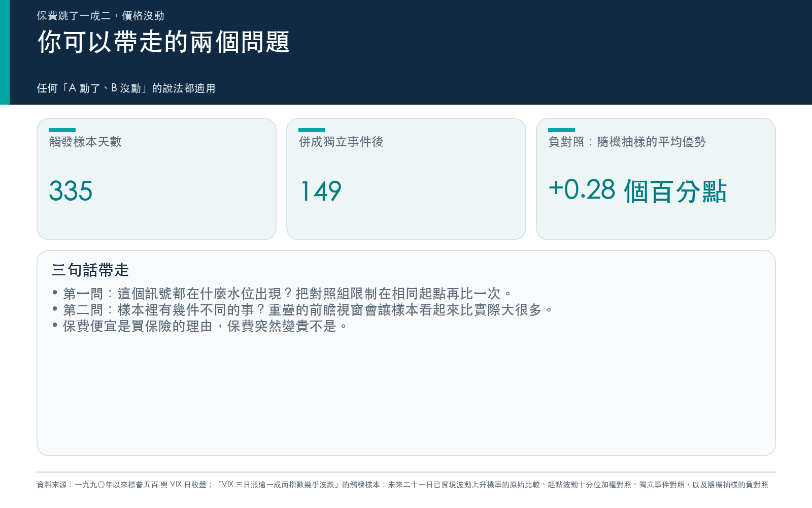The height and width of the screenshot is (508, 812).
Task: Click the value 335
Action: click(x=71, y=192)
